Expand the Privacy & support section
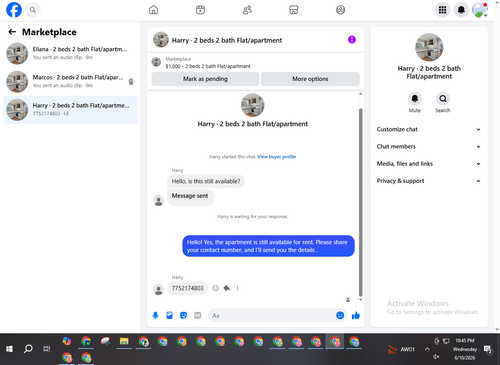The height and width of the screenshot is (365, 500). (429, 181)
